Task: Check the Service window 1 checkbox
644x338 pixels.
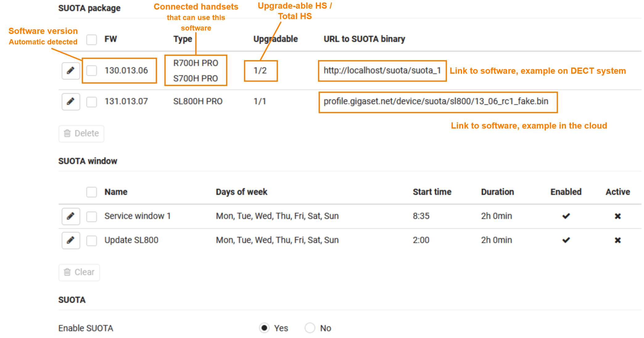Action: click(x=92, y=216)
